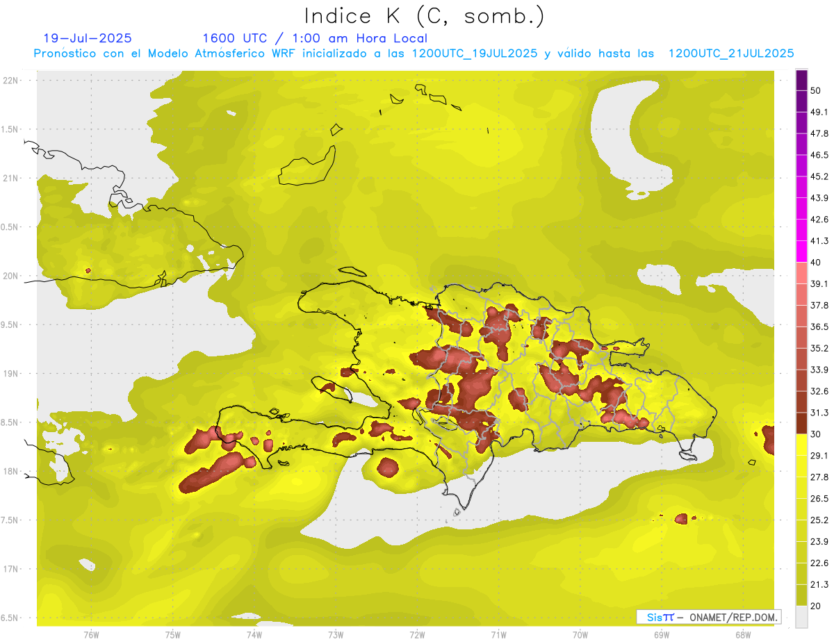
Task: Click the '73W' longitude axis label
Action: coord(336,635)
